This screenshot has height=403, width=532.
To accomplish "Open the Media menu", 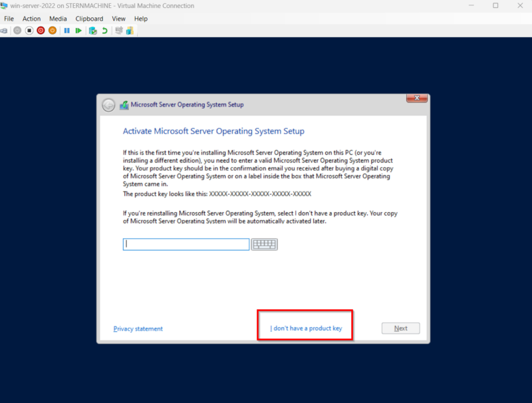I will [x=58, y=19].
